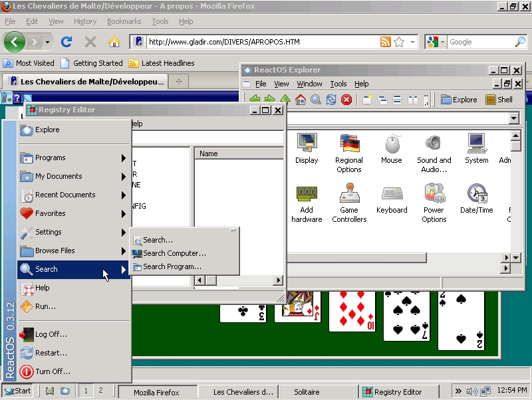
Task: Open the Bookmarks menu in Firefox
Action: (124, 21)
